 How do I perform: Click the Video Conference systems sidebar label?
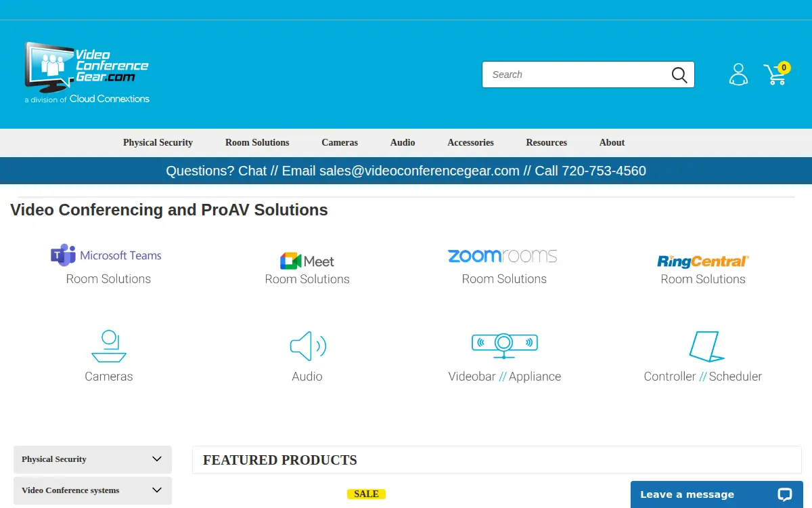[x=70, y=490]
